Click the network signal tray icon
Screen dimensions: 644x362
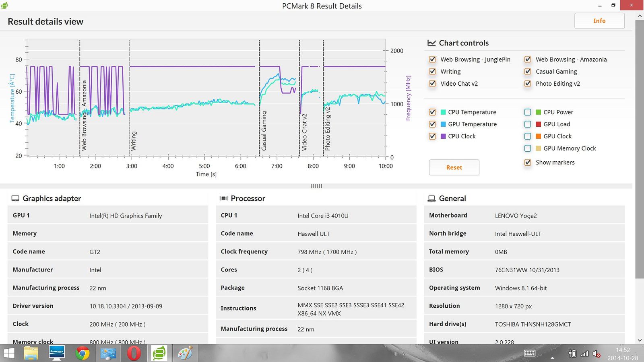click(x=584, y=354)
